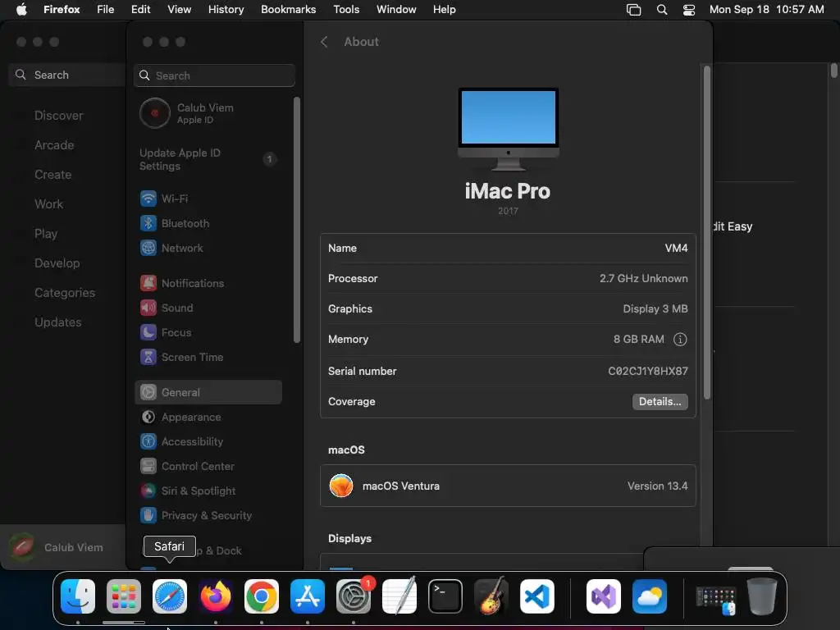The width and height of the screenshot is (840, 630).
Task: Launch Safari from the Dock
Action: click(x=170, y=596)
